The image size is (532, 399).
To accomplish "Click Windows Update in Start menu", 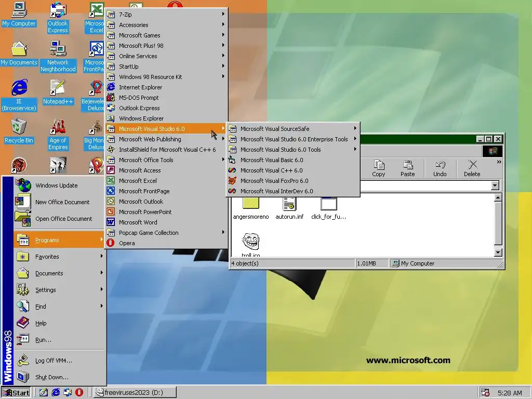I will 59,185.
